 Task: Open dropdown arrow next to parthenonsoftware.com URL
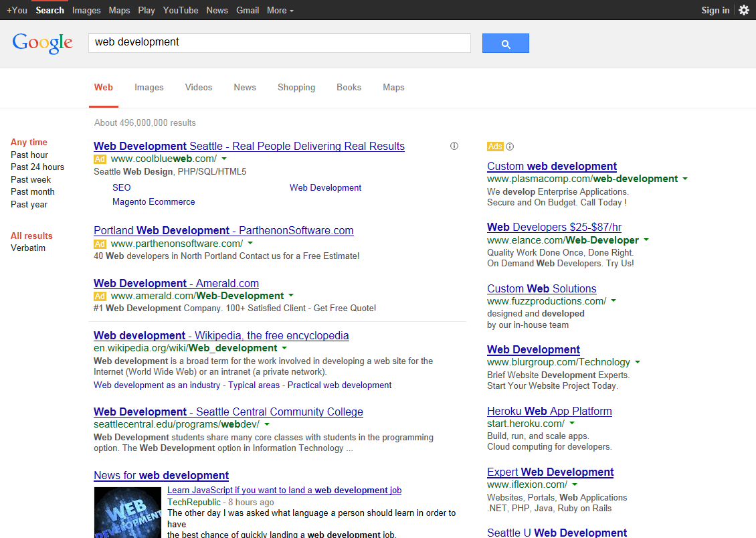tap(250, 244)
